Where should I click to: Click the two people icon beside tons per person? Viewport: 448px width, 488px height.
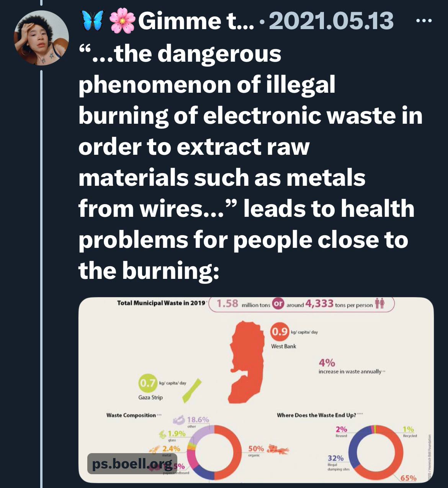pyautogui.click(x=379, y=304)
